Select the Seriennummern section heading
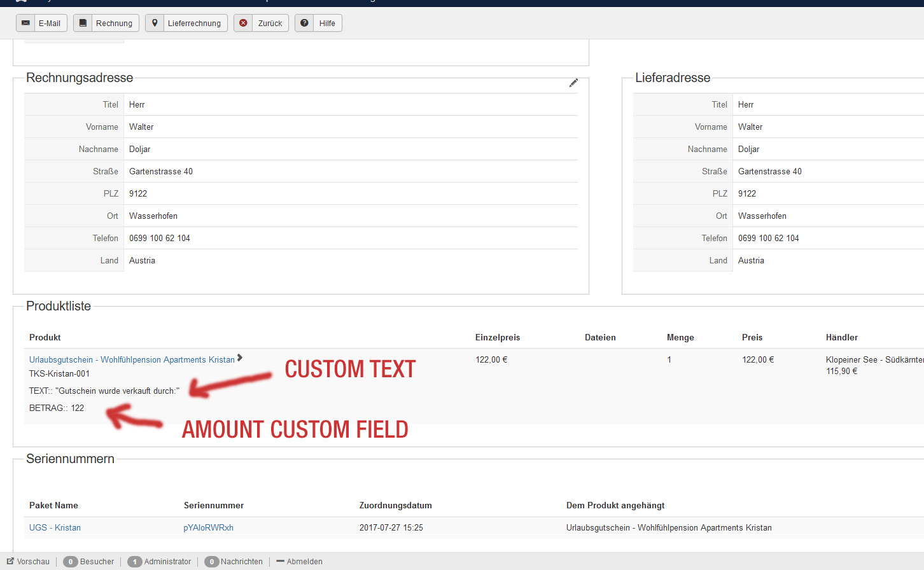Viewport: 924px width, 570px height. coord(70,459)
